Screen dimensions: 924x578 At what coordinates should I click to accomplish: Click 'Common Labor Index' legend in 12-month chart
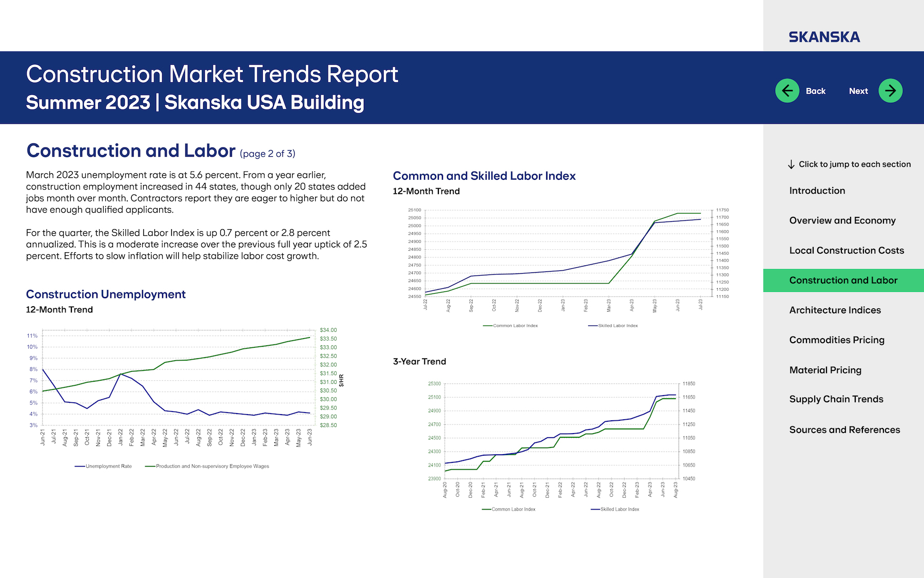coord(510,326)
